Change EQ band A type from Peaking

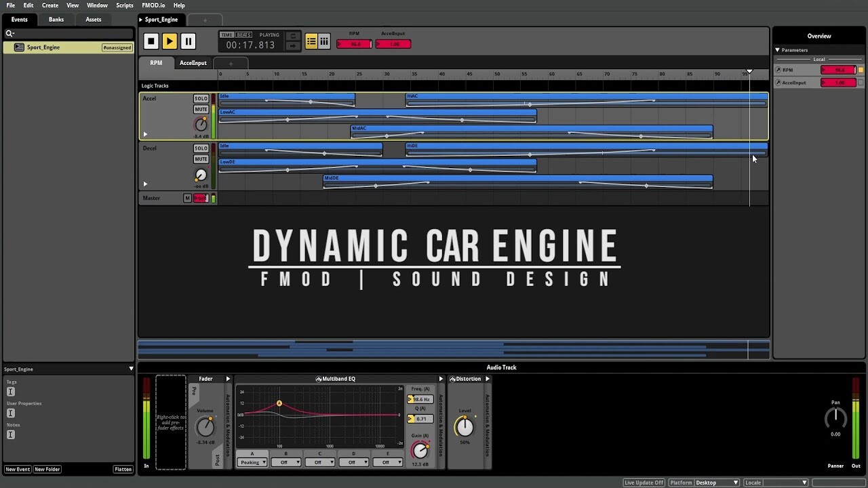coord(252,462)
